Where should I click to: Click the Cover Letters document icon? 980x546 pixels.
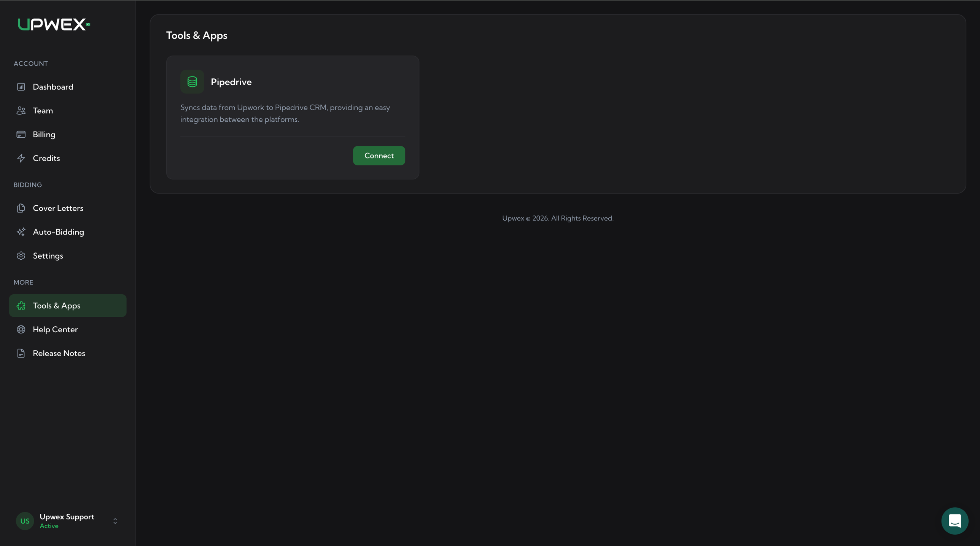point(21,208)
